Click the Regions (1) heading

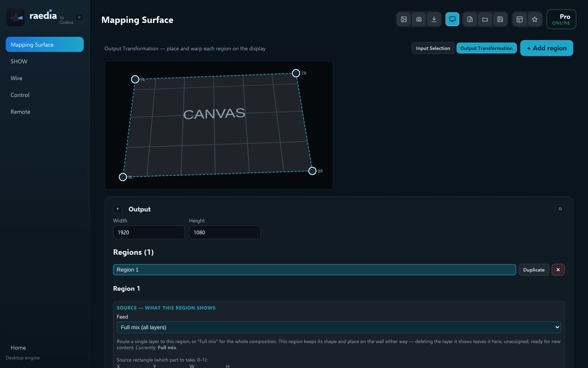pyautogui.click(x=133, y=252)
